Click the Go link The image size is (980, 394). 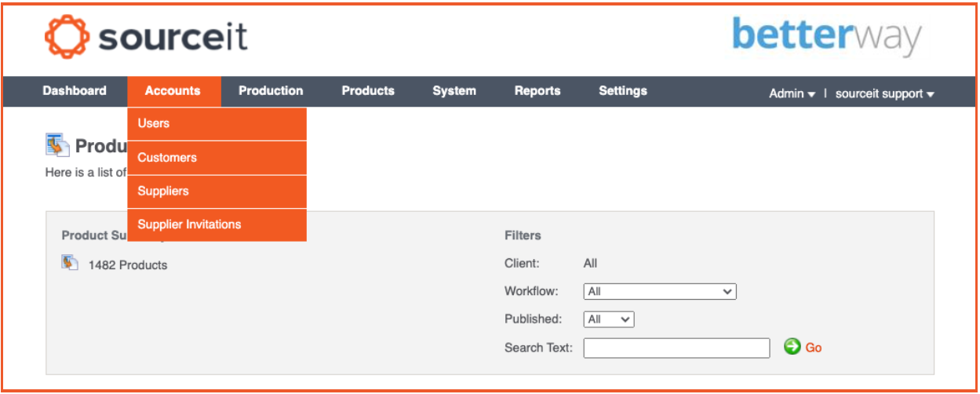pos(814,348)
